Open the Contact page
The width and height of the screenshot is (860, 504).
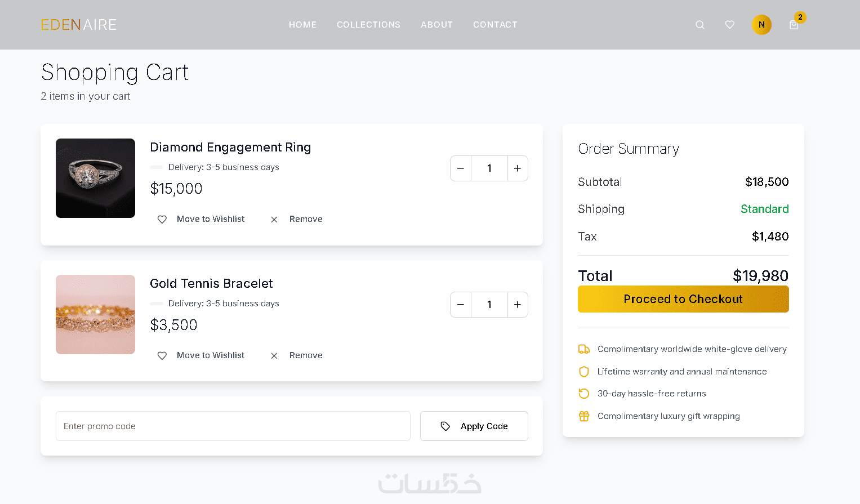pyautogui.click(x=495, y=25)
